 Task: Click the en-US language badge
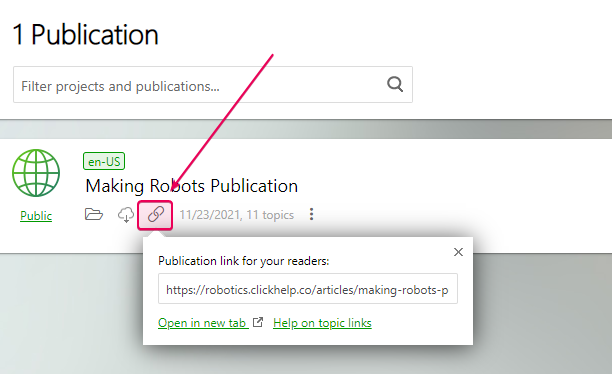click(104, 161)
